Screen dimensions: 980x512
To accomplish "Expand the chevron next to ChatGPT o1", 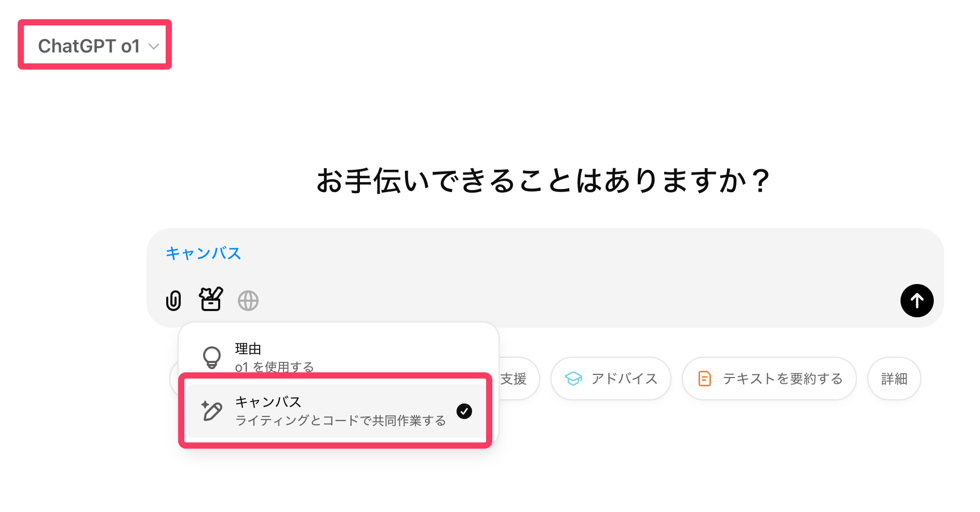I will coord(154,46).
